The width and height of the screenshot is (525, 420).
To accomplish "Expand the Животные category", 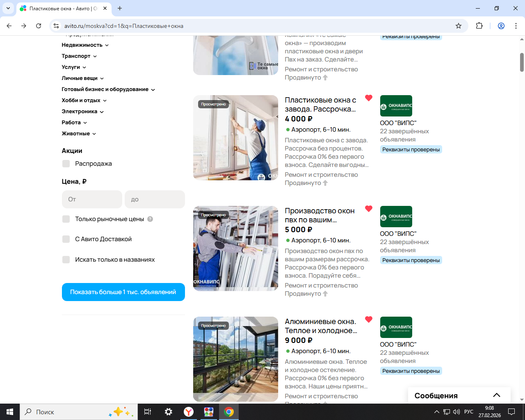I will point(79,134).
